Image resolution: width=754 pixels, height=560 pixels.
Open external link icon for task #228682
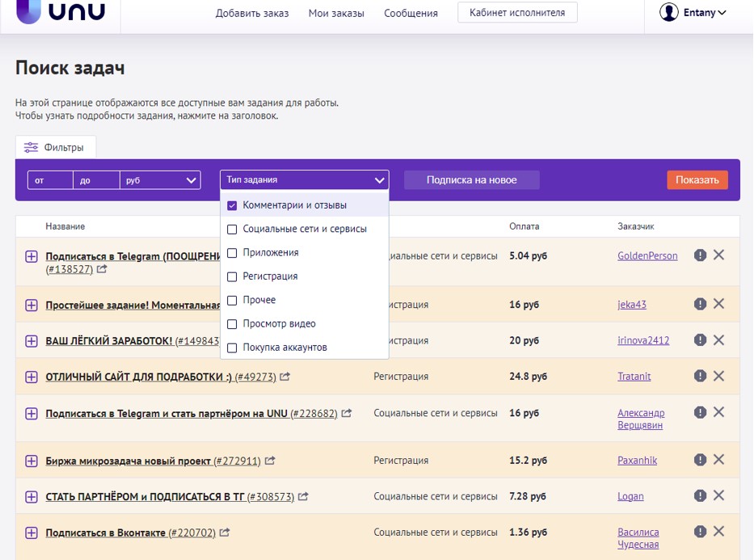click(346, 413)
